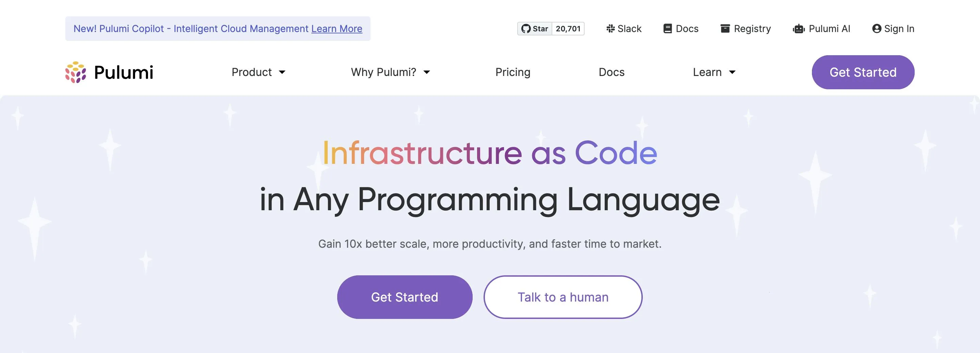Click the Slack logo icon
This screenshot has width=980, height=353.
610,29
